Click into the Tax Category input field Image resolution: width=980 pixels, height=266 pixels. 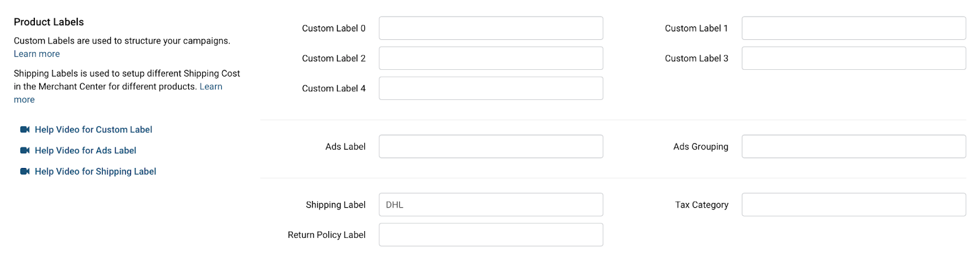pyautogui.click(x=853, y=205)
